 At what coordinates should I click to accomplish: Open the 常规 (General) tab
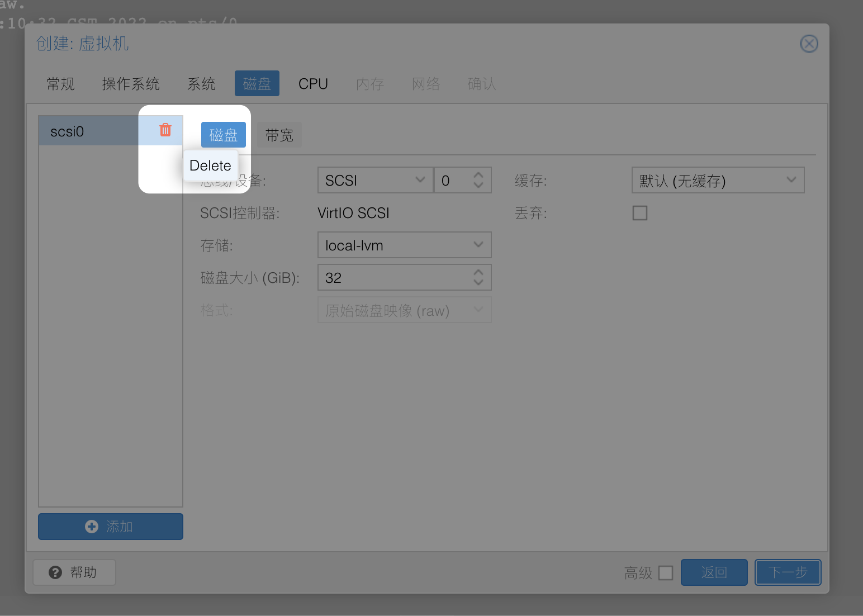pos(60,84)
